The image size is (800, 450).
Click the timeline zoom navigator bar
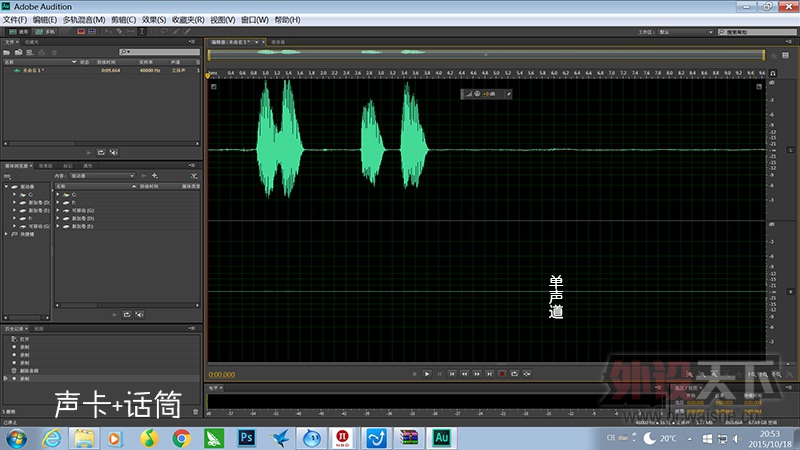[x=486, y=55]
